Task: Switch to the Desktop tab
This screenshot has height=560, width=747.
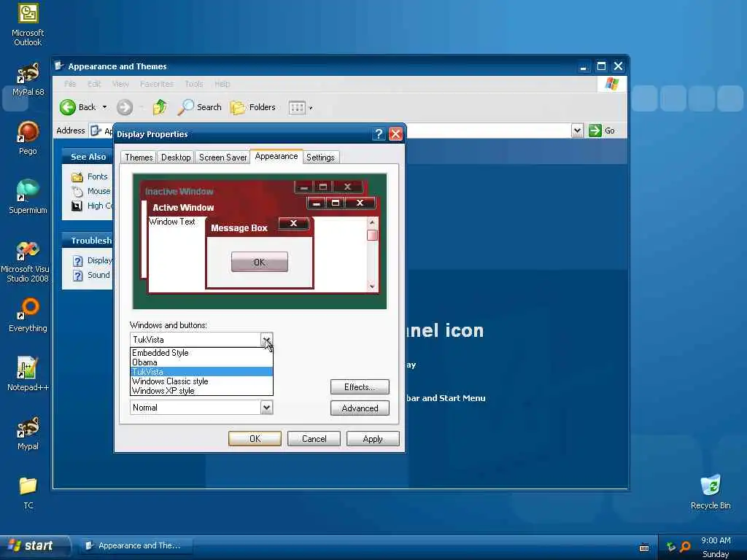Action: coord(176,157)
